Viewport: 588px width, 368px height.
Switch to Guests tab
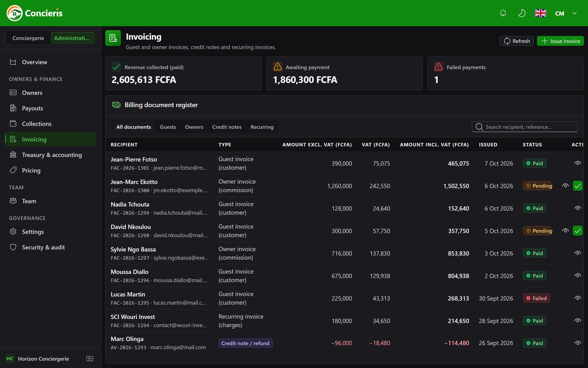[x=168, y=127]
